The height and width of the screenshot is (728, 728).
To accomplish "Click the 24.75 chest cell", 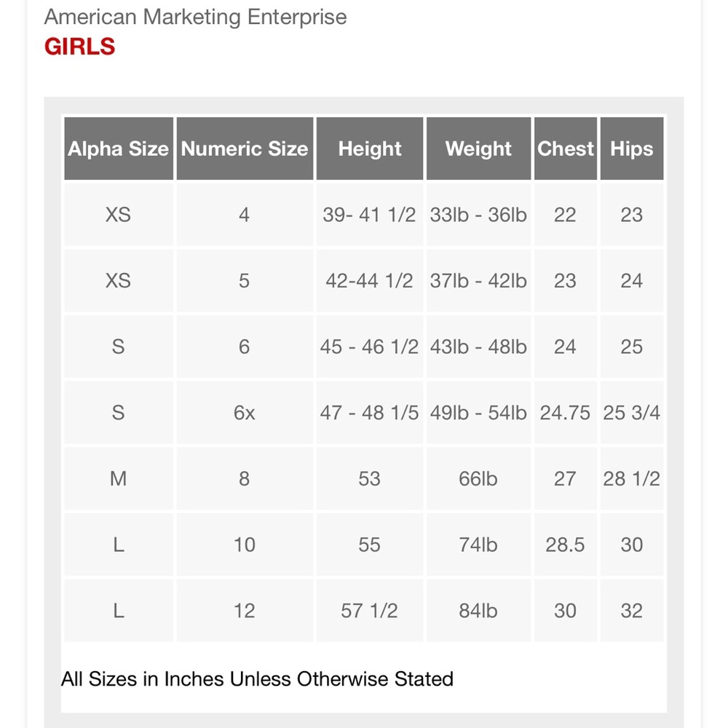I will pyautogui.click(x=566, y=412).
